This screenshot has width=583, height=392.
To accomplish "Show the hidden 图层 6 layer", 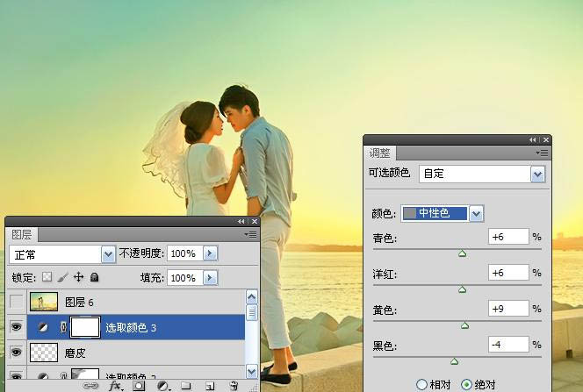I will [x=15, y=303].
